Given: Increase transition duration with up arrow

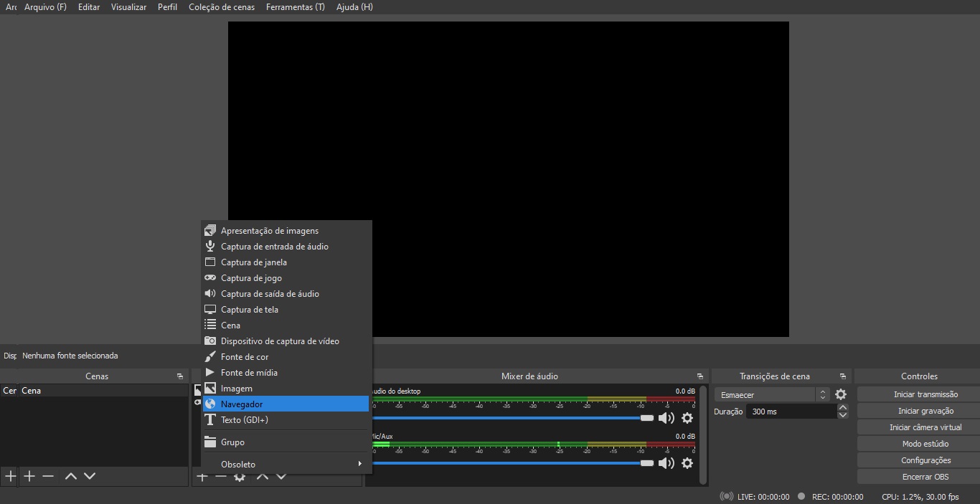Looking at the screenshot, I should pyautogui.click(x=843, y=408).
